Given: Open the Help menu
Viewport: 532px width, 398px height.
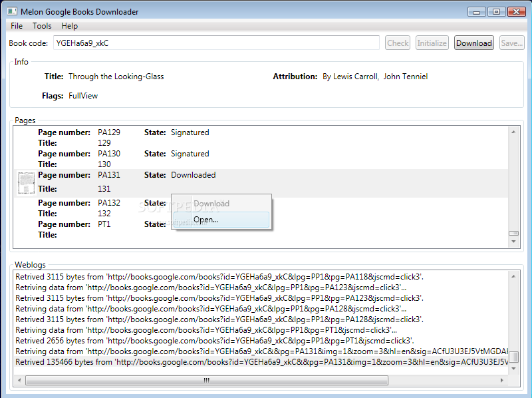Looking at the screenshot, I should (x=70, y=26).
